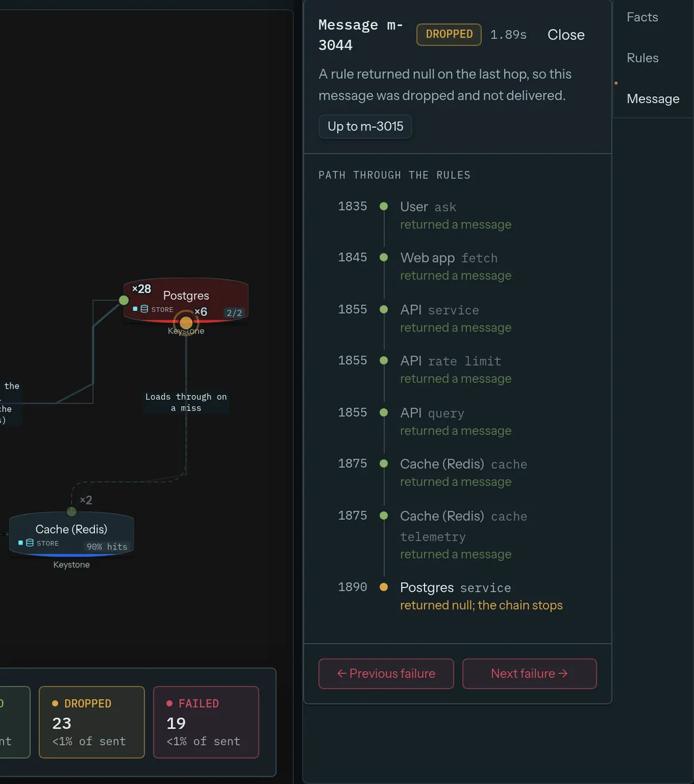Click the 'PATH THROUGH THE RULES' heading

pyautogui.click(x=394, y=175)
